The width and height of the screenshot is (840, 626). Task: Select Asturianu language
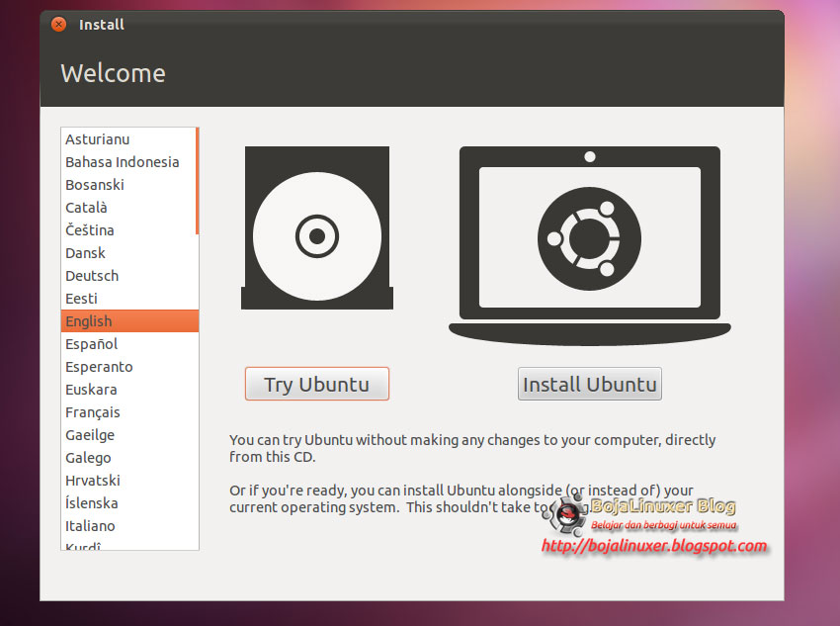click(129, 139)
